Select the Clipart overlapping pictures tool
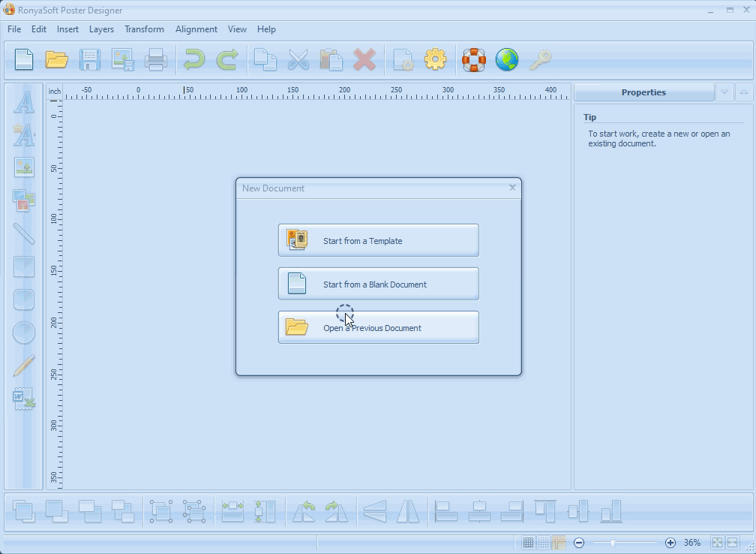Screen dimensions: 756x554 tap(24, 200)
